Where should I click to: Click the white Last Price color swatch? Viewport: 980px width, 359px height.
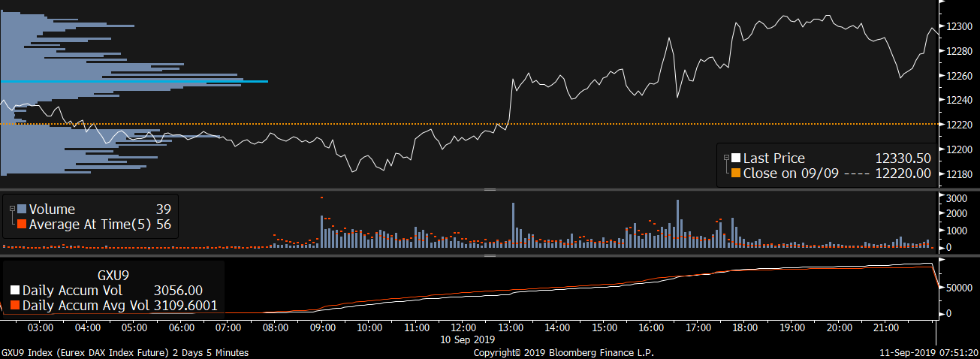coord(736,158)
